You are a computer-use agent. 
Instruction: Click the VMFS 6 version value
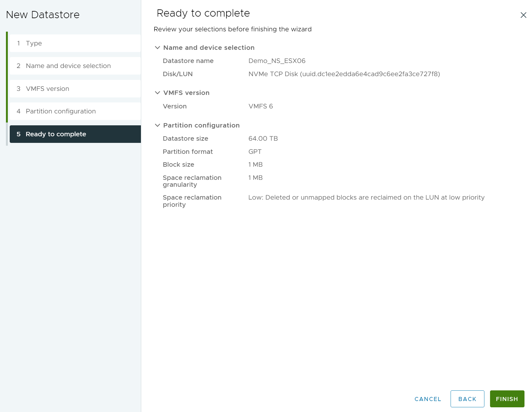click(x=261, y=106)
